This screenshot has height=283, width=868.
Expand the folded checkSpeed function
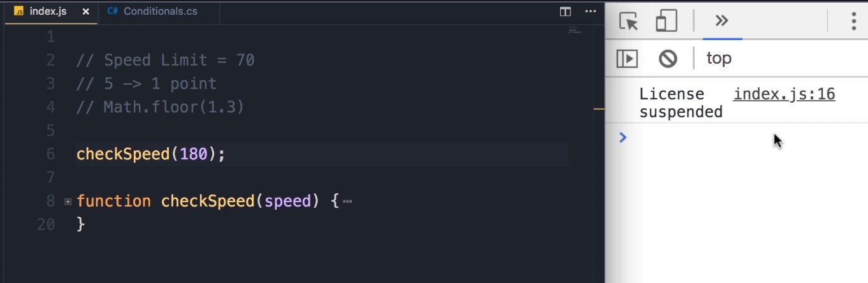[x=68, y=201]
